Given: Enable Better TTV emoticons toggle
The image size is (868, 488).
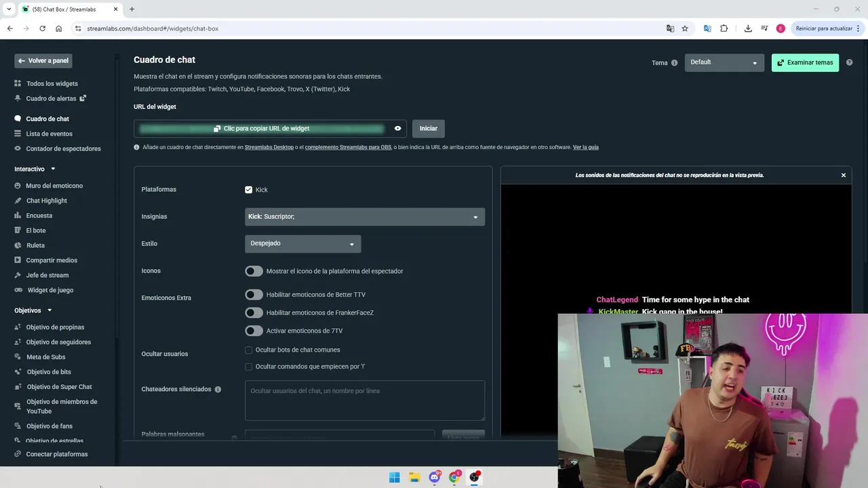Looking at the screenshot, I should (254, 295).
